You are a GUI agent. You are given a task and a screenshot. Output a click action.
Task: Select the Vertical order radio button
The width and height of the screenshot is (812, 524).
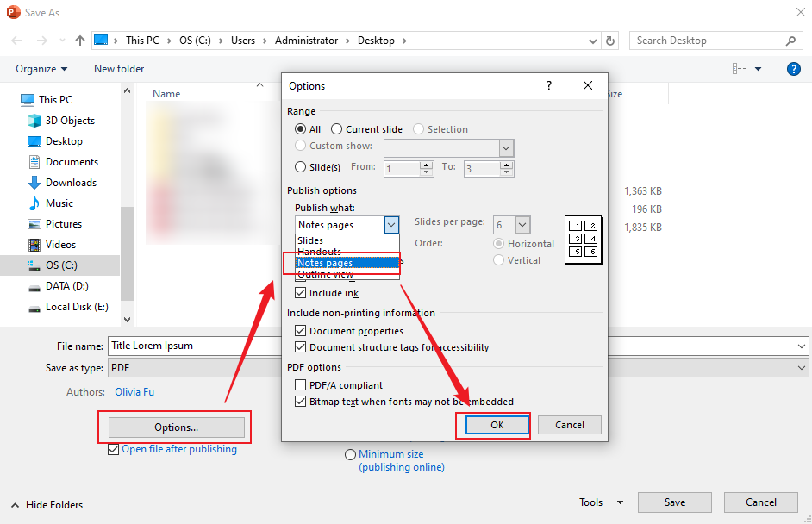500,259
